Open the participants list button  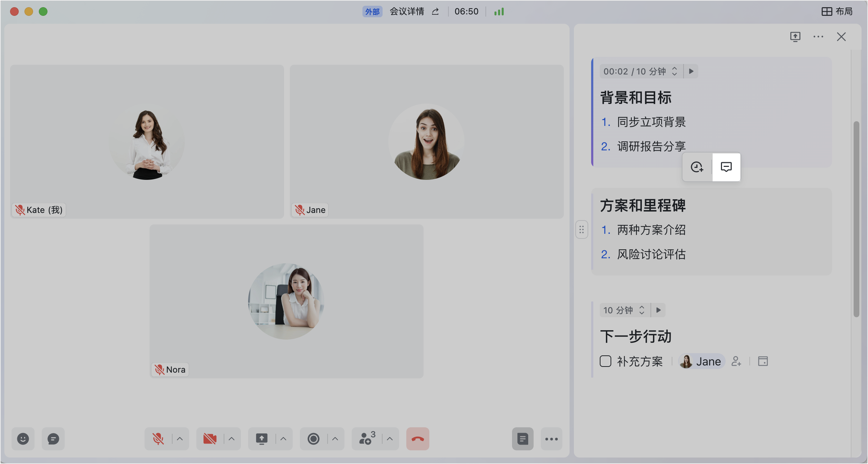click(x=367, y=439)
